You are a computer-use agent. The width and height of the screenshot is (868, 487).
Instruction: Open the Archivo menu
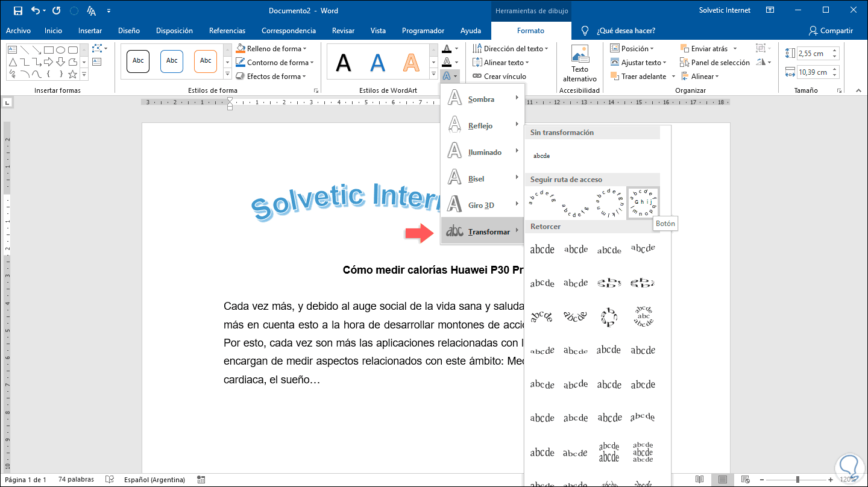18,31
